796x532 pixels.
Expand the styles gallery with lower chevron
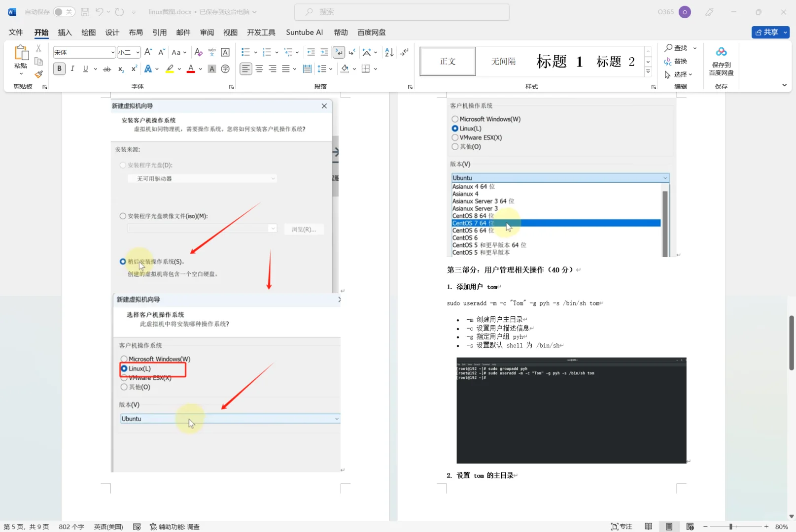pos(648,71)
